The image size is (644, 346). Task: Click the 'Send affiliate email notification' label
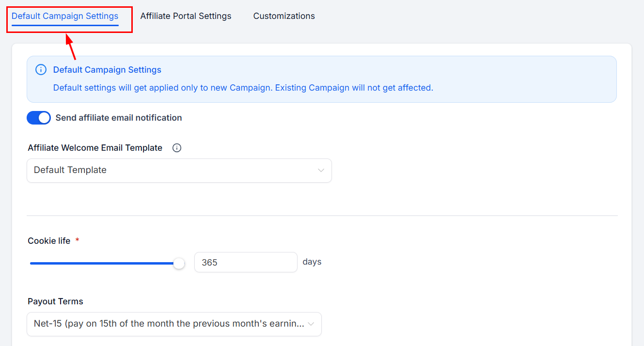click(x=119, y=118)
